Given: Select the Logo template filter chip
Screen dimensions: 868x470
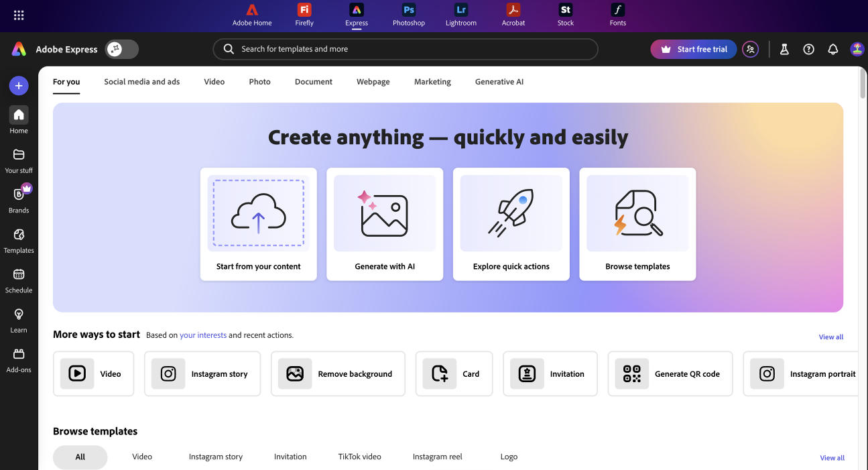Looking at the screenshot, I should [x=509, y=457].
